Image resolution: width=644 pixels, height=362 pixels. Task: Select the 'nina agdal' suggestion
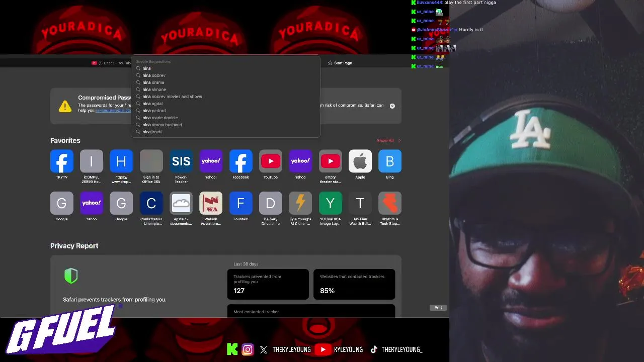click(x=225, y=104)
